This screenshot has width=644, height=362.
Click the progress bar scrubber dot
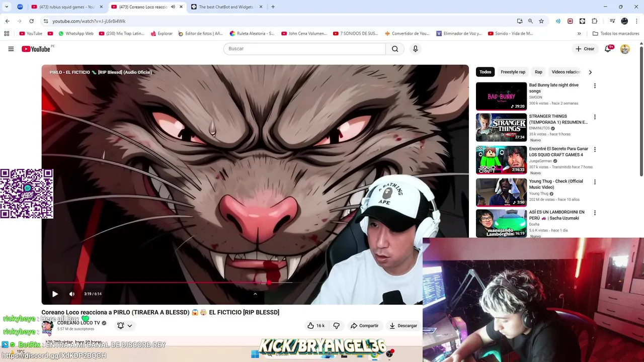(269, 283)
